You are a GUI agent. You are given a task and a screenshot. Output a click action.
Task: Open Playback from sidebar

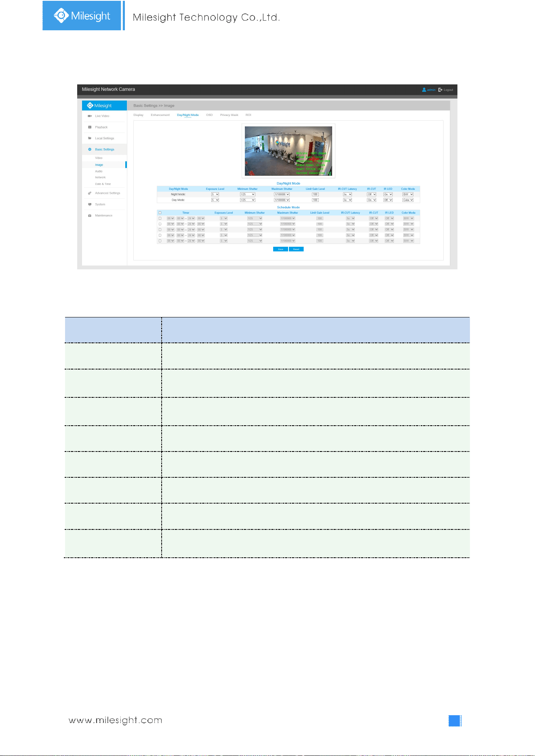click(x=101, y=127)
